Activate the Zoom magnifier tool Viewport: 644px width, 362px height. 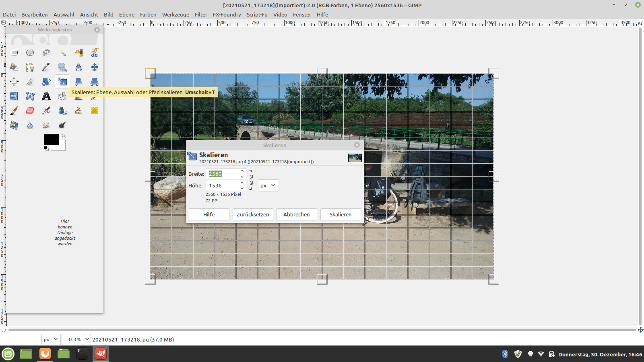pos(62,67)
